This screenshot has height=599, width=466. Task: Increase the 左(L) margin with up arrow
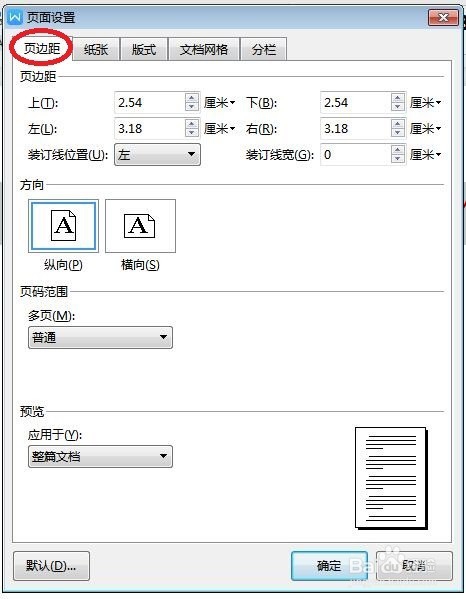point(192,124)
